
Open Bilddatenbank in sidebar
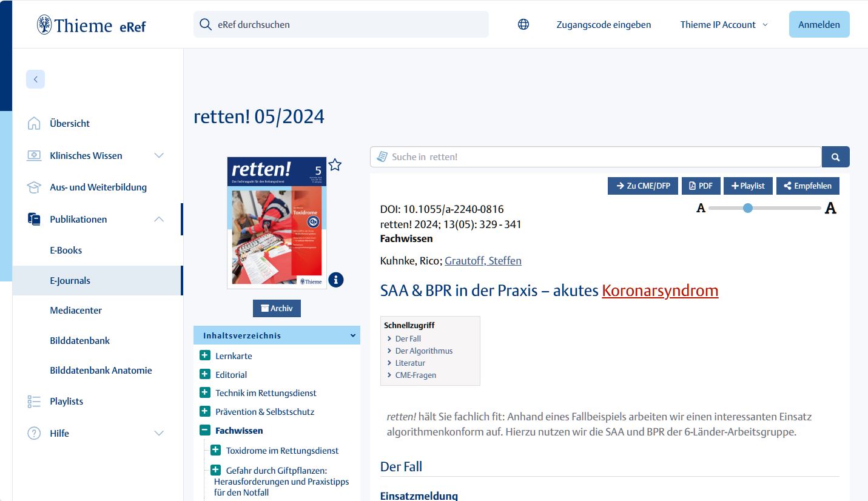click(80, 341)
